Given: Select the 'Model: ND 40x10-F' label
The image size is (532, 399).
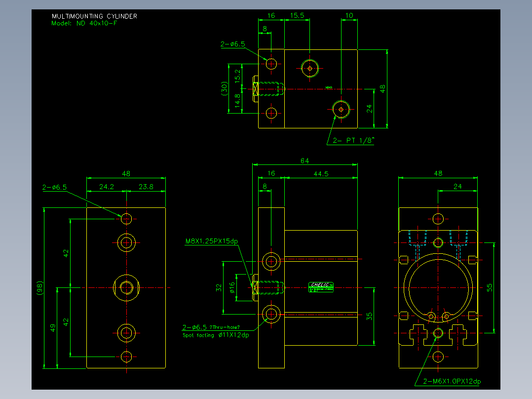Looking at the screenshot, I should [x=84, y=23].
